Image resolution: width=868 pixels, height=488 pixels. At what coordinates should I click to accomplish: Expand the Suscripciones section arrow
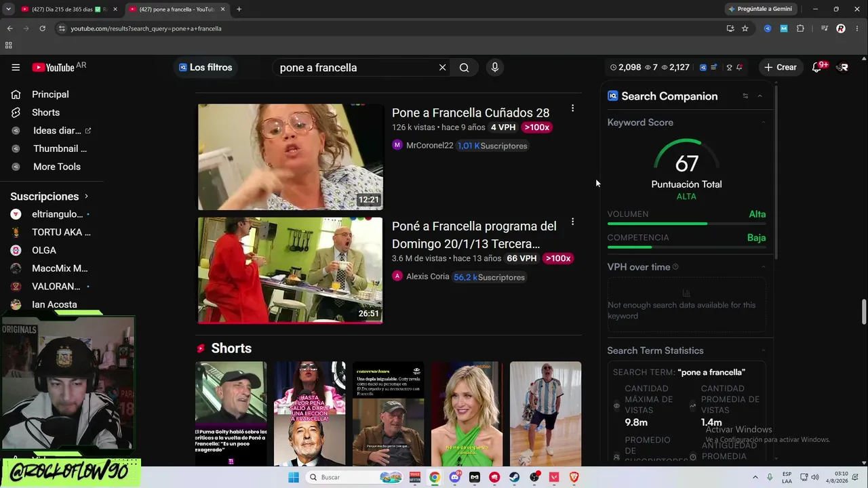tap(86, 197)
